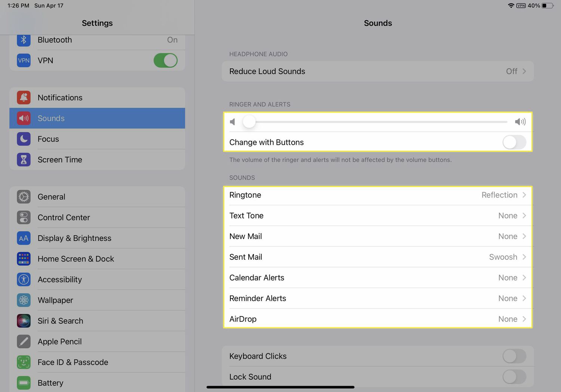The image size is (561, 392).
Task: Tap the Focus moon icon
Action: tap(24, 139)
